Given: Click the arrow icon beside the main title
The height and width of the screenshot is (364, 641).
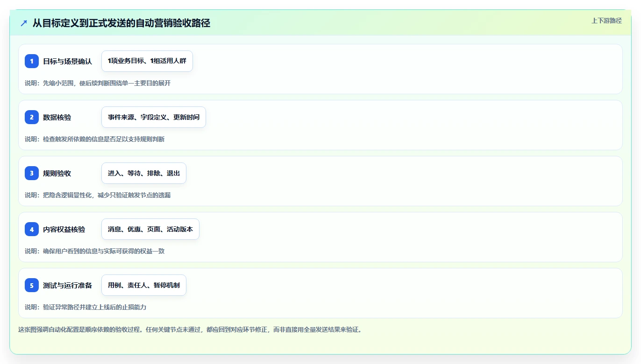Looking at the screenshot, I should tap(24, 23).
